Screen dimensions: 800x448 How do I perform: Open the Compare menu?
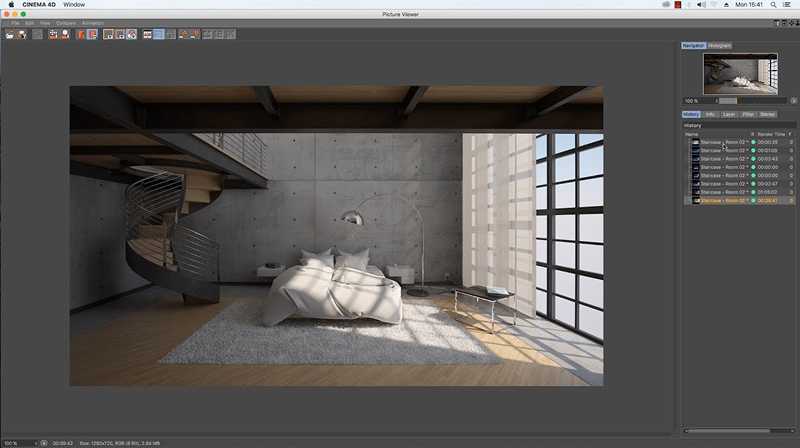pyautogui.click(x=66, y=23)
